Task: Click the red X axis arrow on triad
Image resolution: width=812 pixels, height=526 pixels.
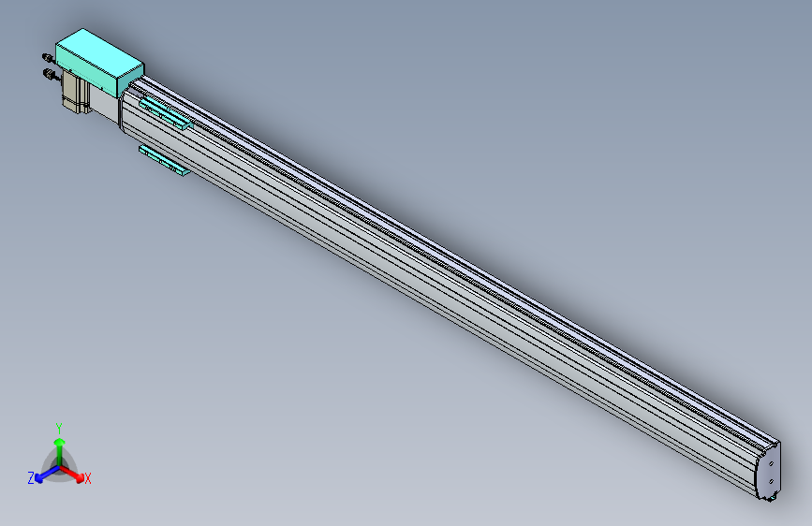Action: [72, 474]
